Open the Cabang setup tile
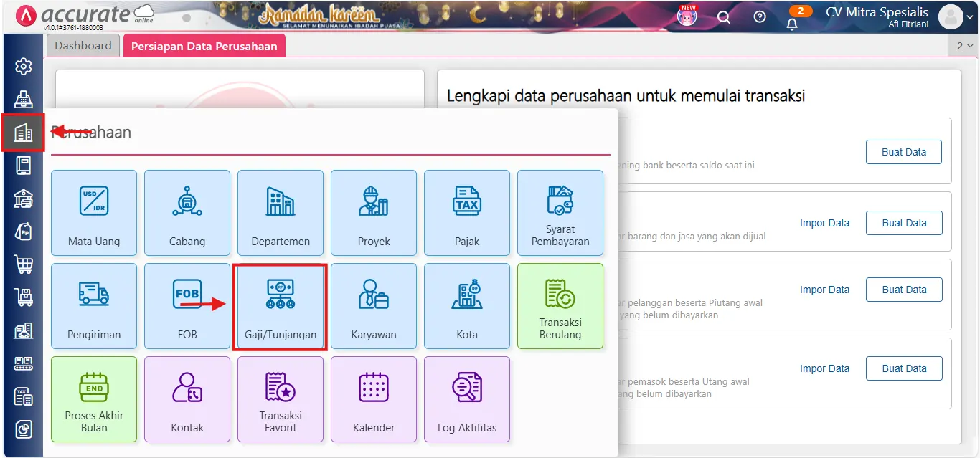Screen dimensions: 980x458 click(x=187, y=213)
